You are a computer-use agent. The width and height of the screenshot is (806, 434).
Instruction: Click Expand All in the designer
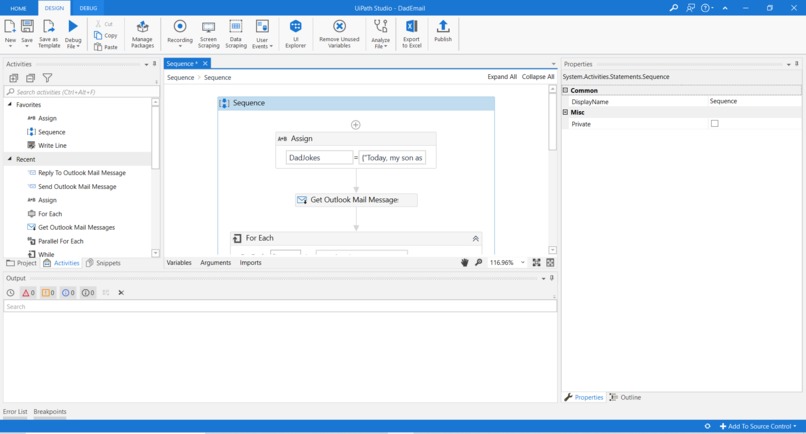[502, 77]
